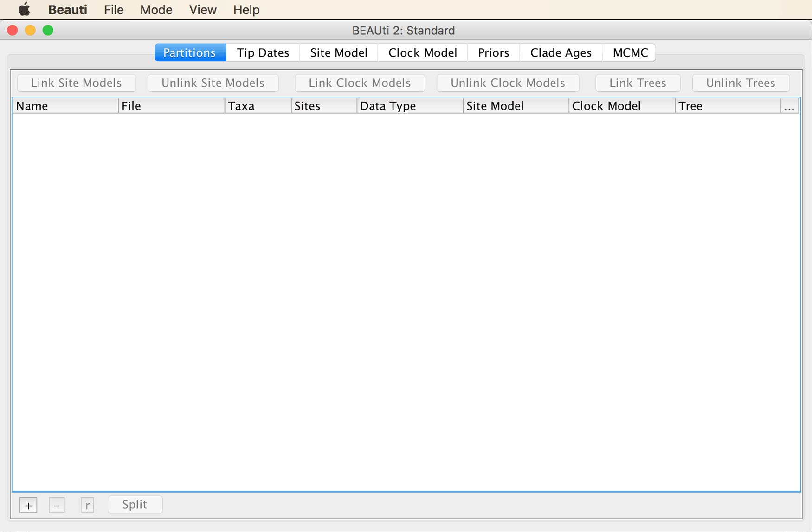Viewport: 812px width, 532px height.
Task: Click the minus remove partition button
Action: tap(57, 505)
